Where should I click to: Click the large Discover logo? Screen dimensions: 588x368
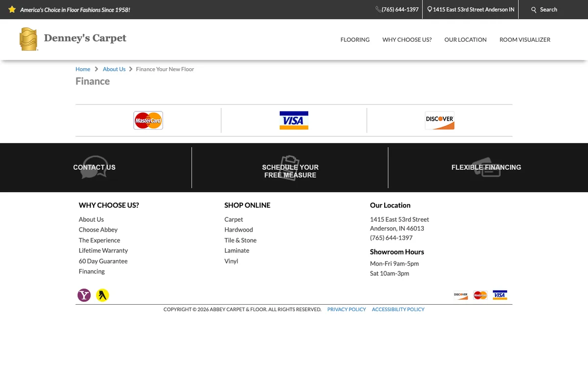pos(440,120)
